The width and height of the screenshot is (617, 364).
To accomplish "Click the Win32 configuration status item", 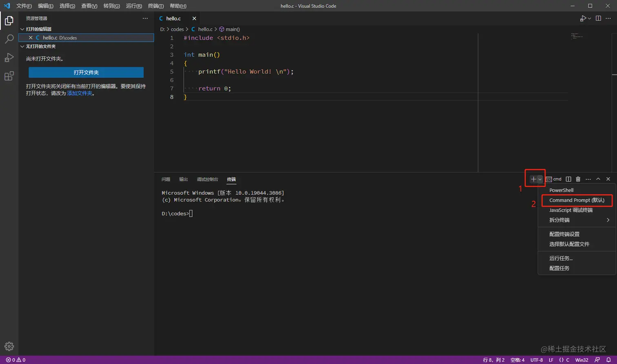I will pyautogui.click(x=582, y=360).
